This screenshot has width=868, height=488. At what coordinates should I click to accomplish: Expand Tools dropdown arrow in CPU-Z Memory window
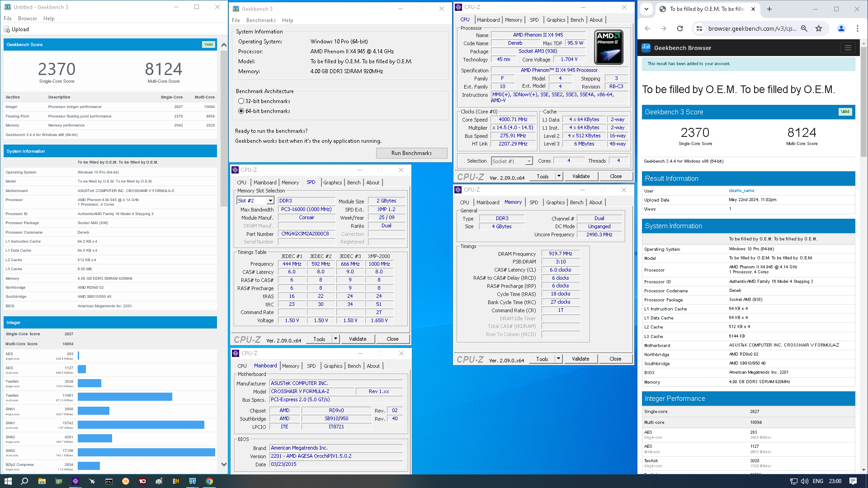[558, 359]
